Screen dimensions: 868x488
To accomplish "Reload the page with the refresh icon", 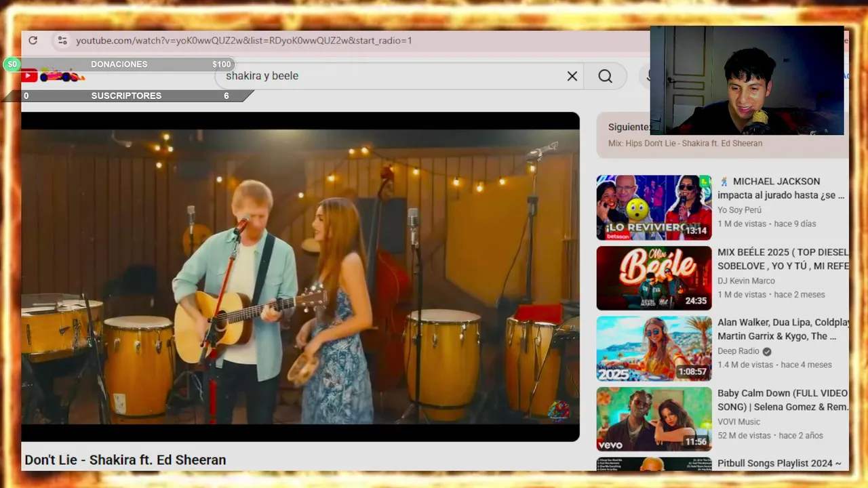I will click(x=33, y=41).
